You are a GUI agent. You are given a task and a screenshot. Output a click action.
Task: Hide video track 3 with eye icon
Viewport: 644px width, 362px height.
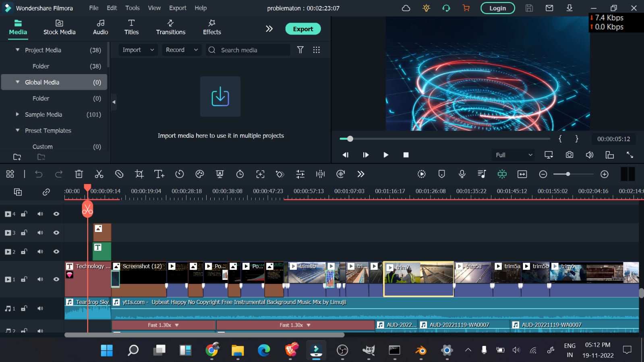[x=56, y=233]
